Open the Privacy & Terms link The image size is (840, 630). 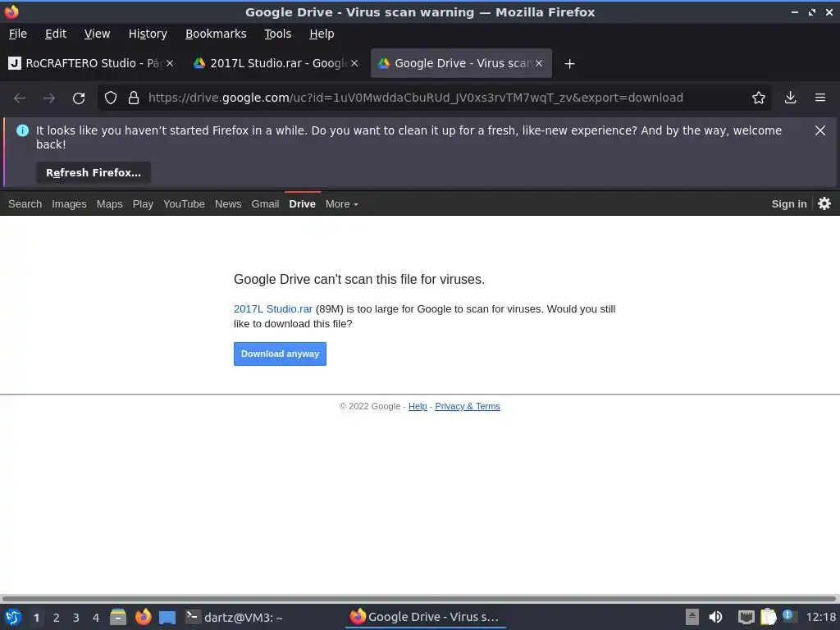point(467,406)
